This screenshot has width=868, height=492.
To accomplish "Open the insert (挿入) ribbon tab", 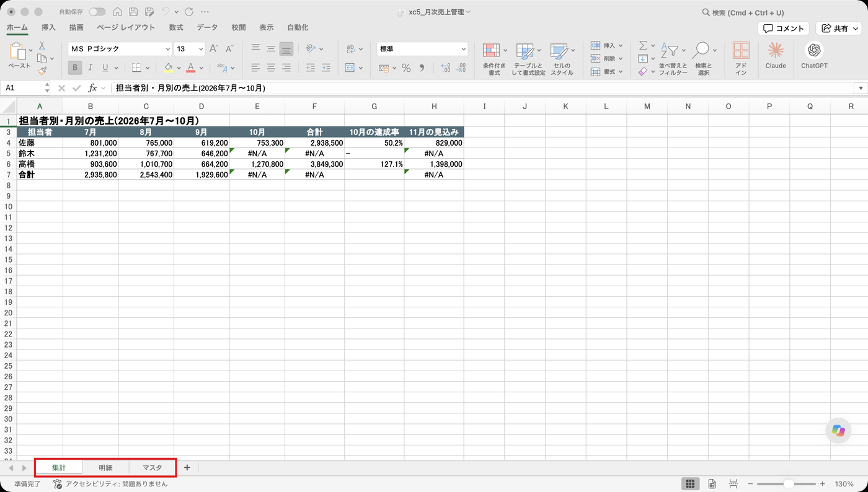I will (x=48, y=27).
